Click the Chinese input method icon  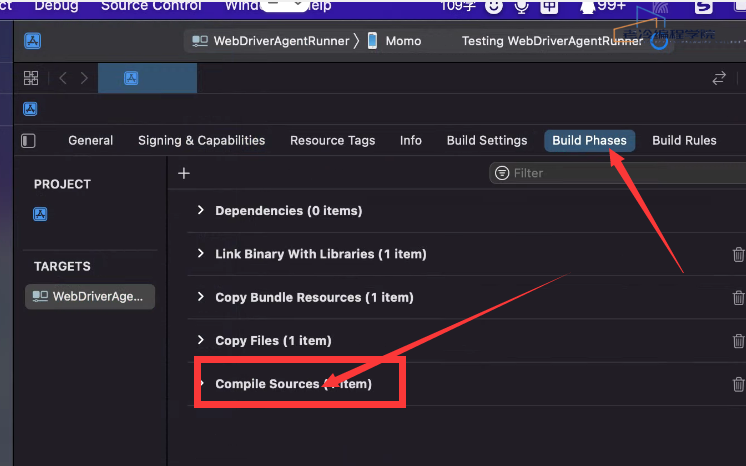pyautogui.click(x=549, y=6)
